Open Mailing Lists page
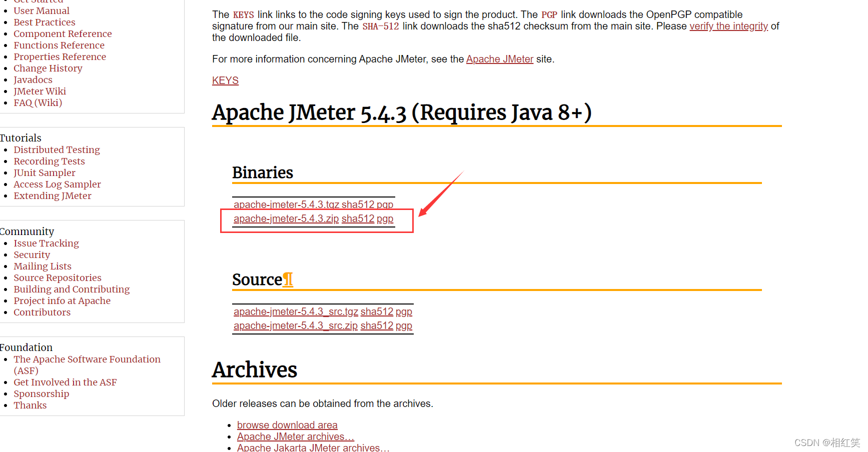Screen dimensions: 868x452 [x=43, y=266]
